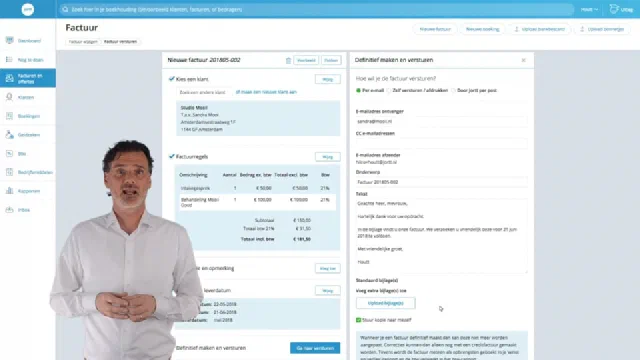Click Voeg toe next to opmerking

coord(328,269)
